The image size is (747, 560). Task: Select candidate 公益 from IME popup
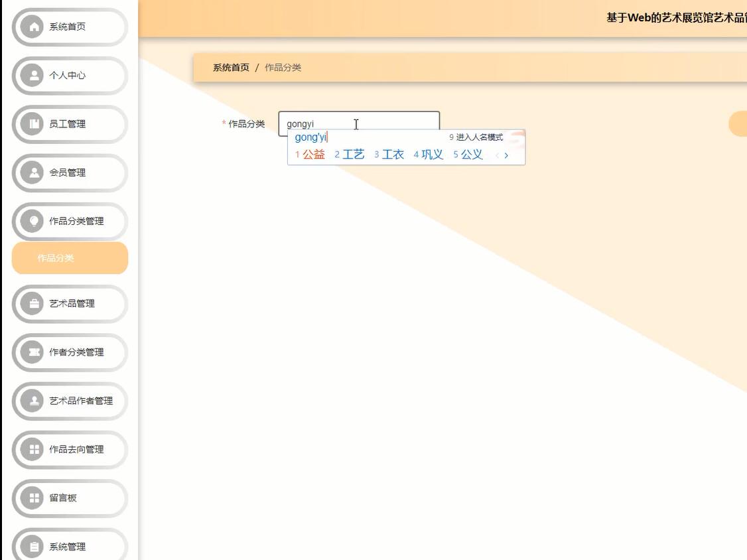tap(314, 154)
